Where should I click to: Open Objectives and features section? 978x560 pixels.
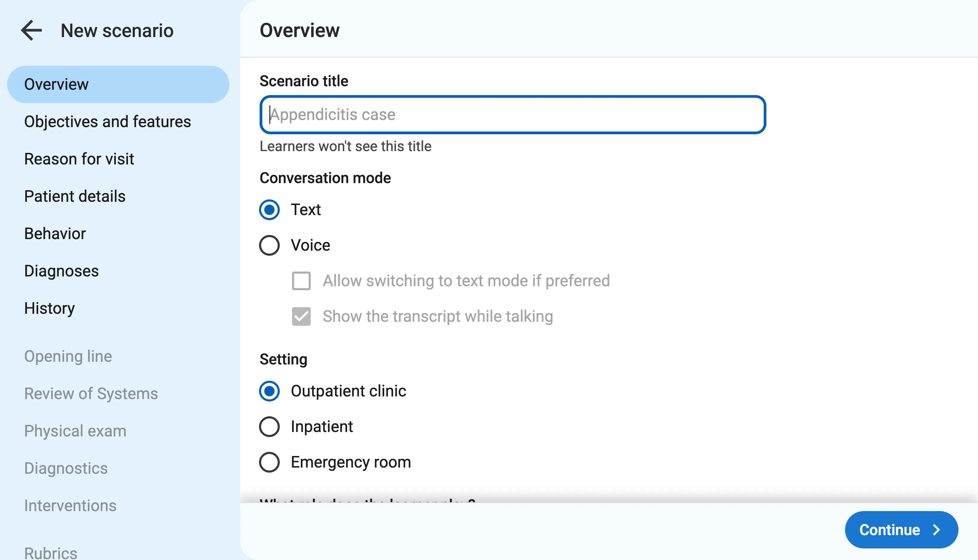point(107,121)
